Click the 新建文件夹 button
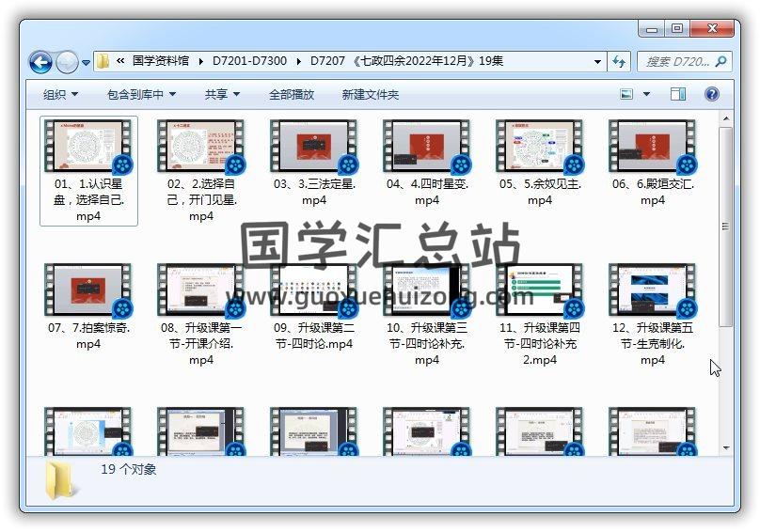 [370, 94]
